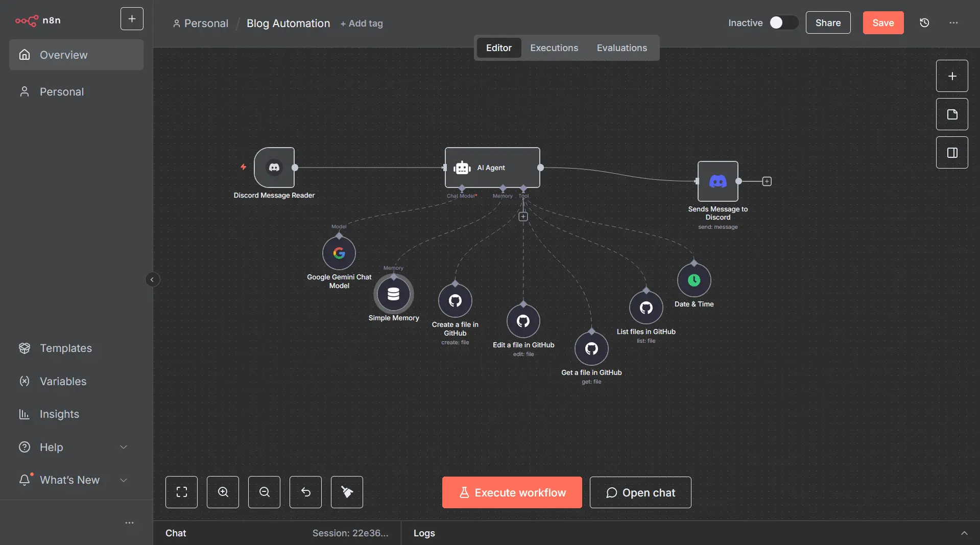Click the Discord Message Reader trigger node
The height and width of the screenshot is (545, 980).
click(274, 168)
